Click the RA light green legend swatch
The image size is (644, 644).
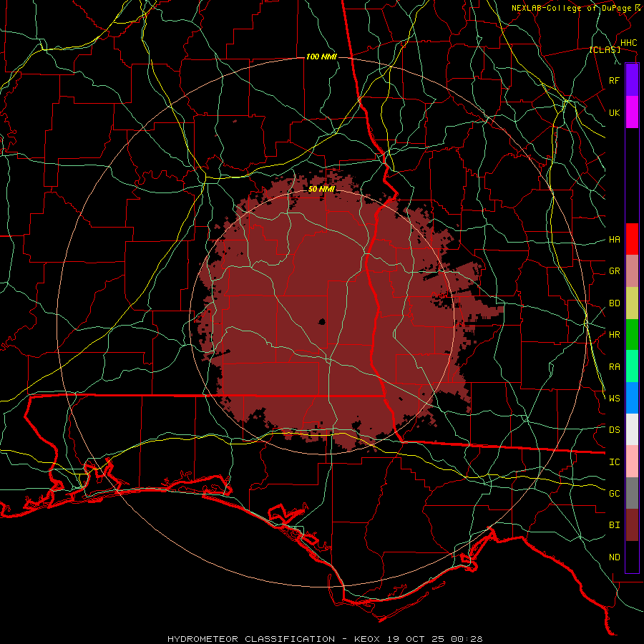pos(632,366)
